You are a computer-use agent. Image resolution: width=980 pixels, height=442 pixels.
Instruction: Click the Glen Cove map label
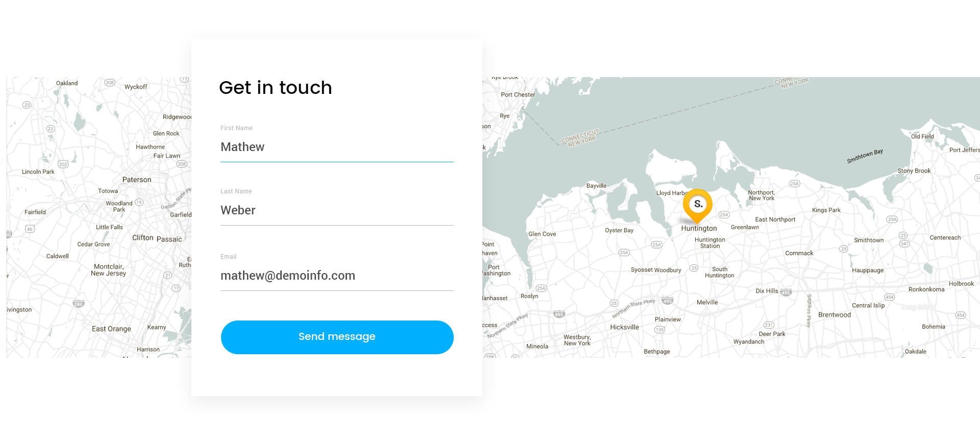click(542, 234)
